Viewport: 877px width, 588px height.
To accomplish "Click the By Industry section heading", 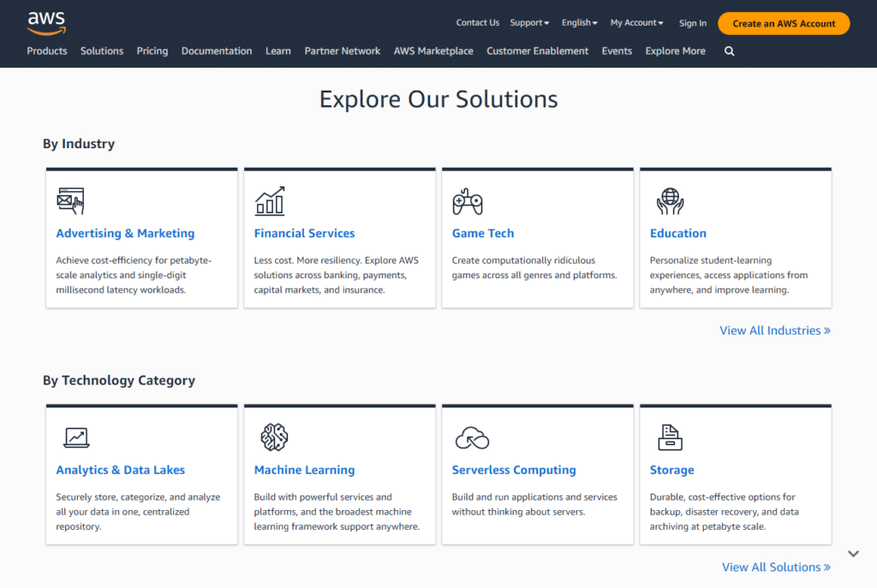I will [79, 144].
